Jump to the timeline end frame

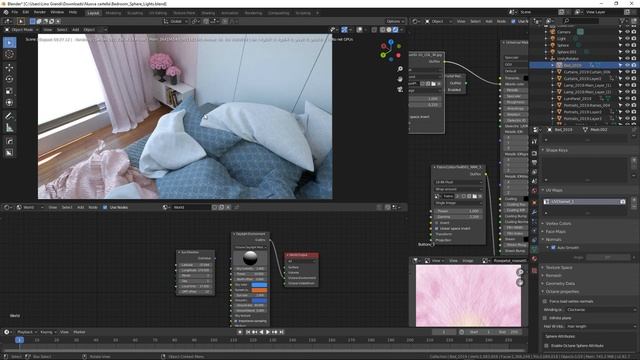click(281, 332)
